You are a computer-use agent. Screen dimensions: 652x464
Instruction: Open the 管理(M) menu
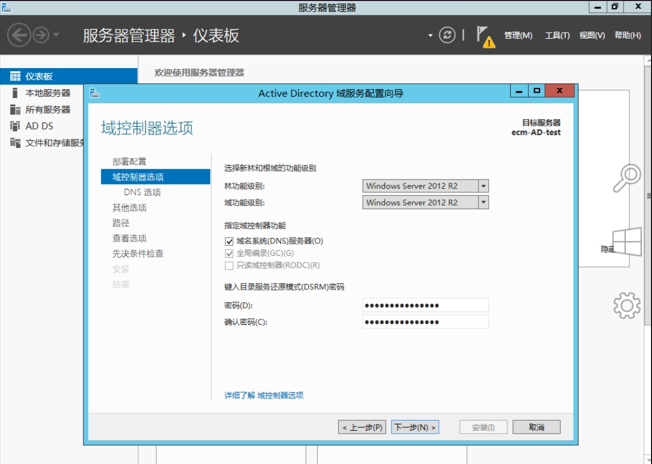(x=518, y=35)
